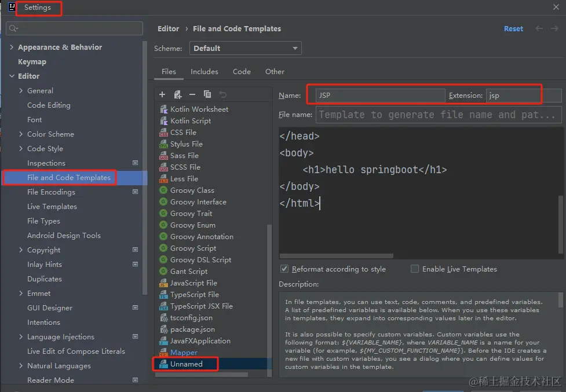This screenshot has height=392, width=566.
Task: Select the tsconfig.json template icon
Action: [163, 318]
